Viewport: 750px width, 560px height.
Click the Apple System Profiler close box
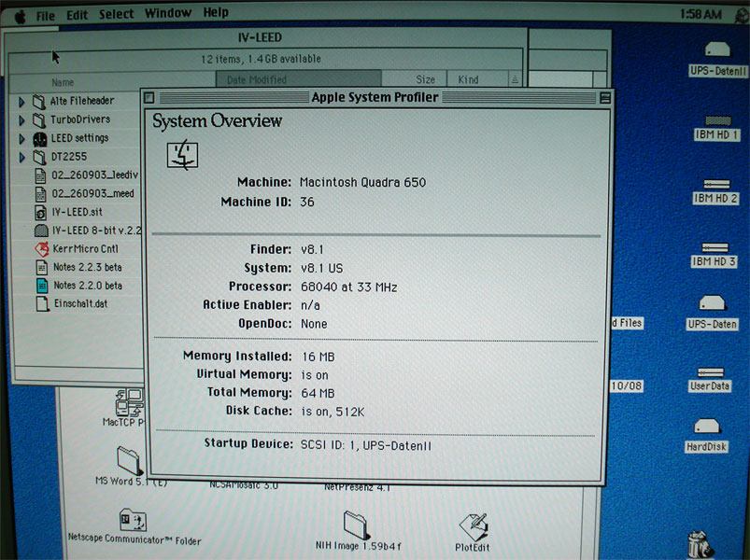tap(149, 98)
